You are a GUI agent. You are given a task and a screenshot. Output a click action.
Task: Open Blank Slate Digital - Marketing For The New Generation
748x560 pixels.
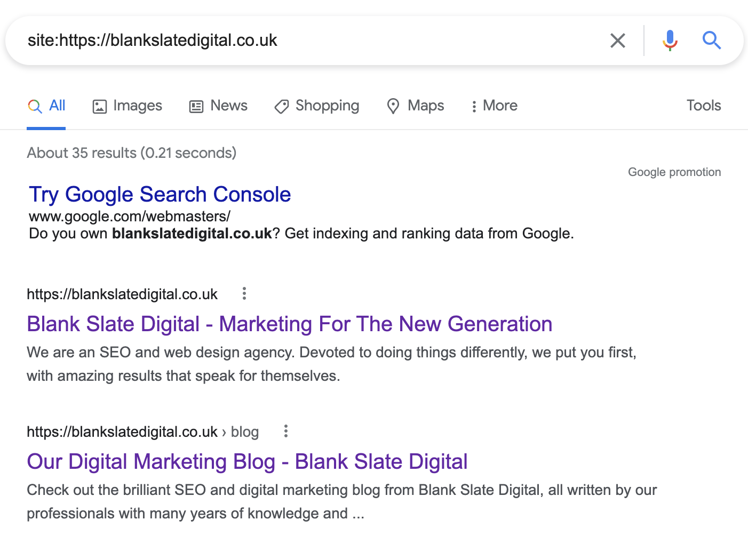[x=290, y=324]
